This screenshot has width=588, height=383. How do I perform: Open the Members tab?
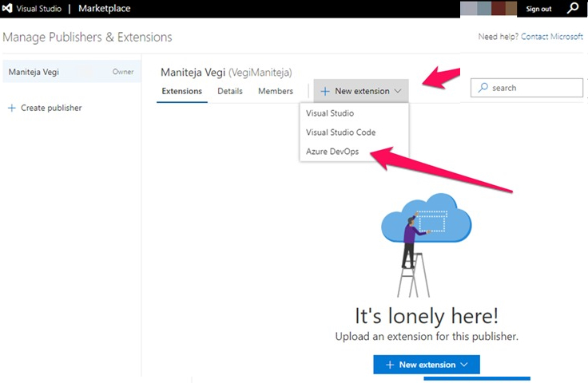(x=275, y=91)
